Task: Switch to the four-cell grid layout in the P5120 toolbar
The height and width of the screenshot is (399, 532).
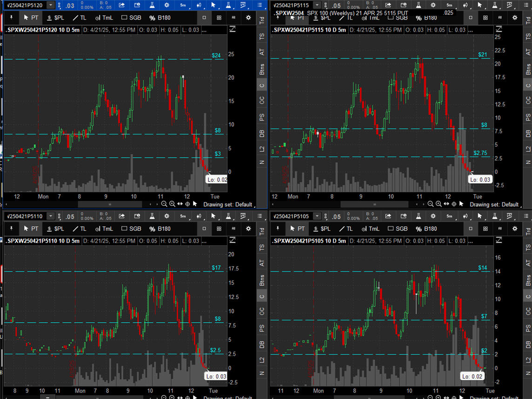Action: pos(219,18)
